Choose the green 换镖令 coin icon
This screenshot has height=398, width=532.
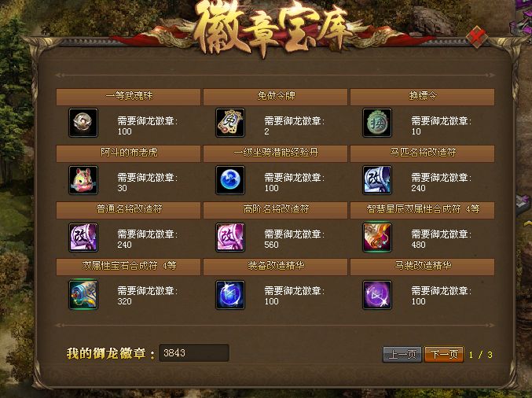(377, 123)
